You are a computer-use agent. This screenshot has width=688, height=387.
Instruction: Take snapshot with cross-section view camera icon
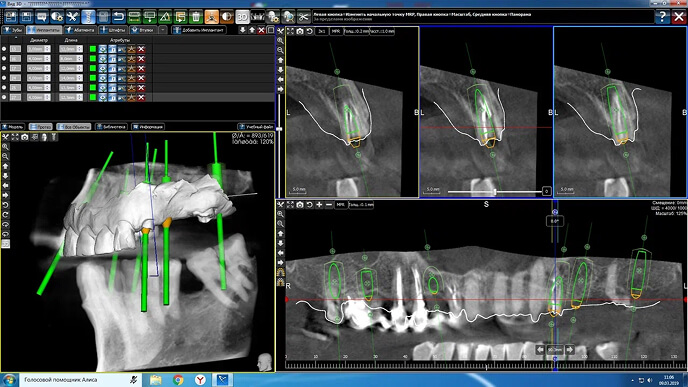(x=300, y=31)
